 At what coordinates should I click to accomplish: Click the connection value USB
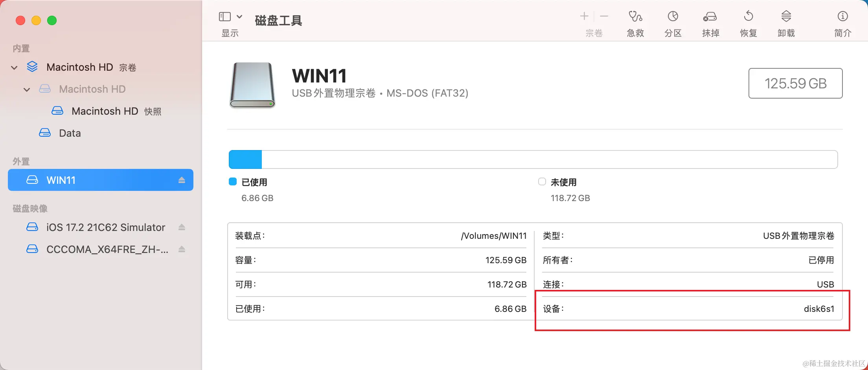click(826, 284)
